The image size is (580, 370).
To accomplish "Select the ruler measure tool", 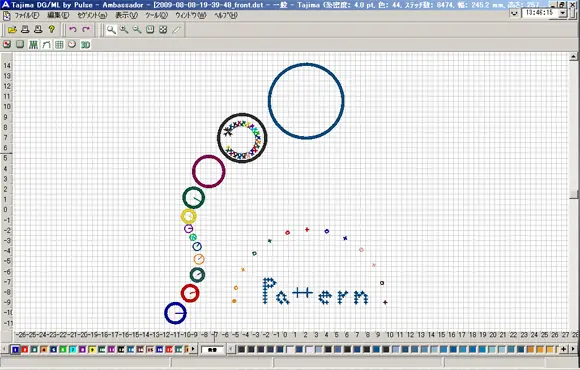I will click(176, 30).
